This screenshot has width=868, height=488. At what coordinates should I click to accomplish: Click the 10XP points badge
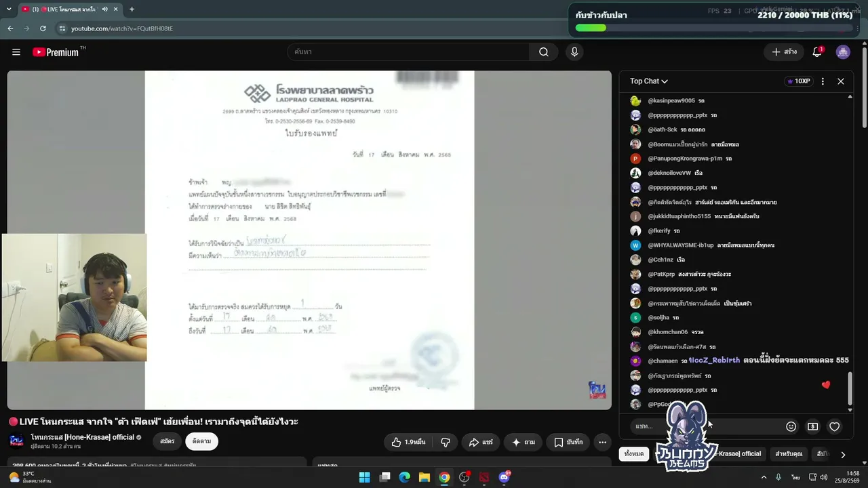pyautogui.click(x=798, y=81)
